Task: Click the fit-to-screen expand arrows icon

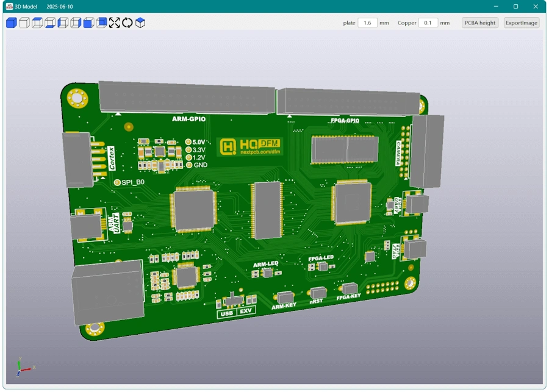Action: pyautogui.click(x=115, y=23)
